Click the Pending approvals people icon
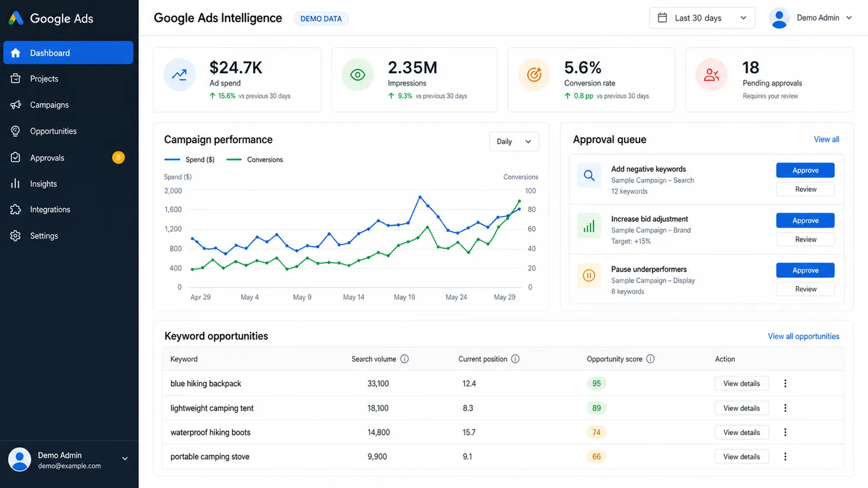868x488 pixels. (711, 75)
